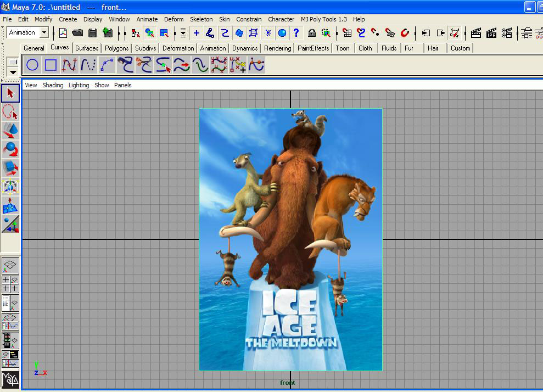Click the Offset Curve shelf icon

[200, 65]
